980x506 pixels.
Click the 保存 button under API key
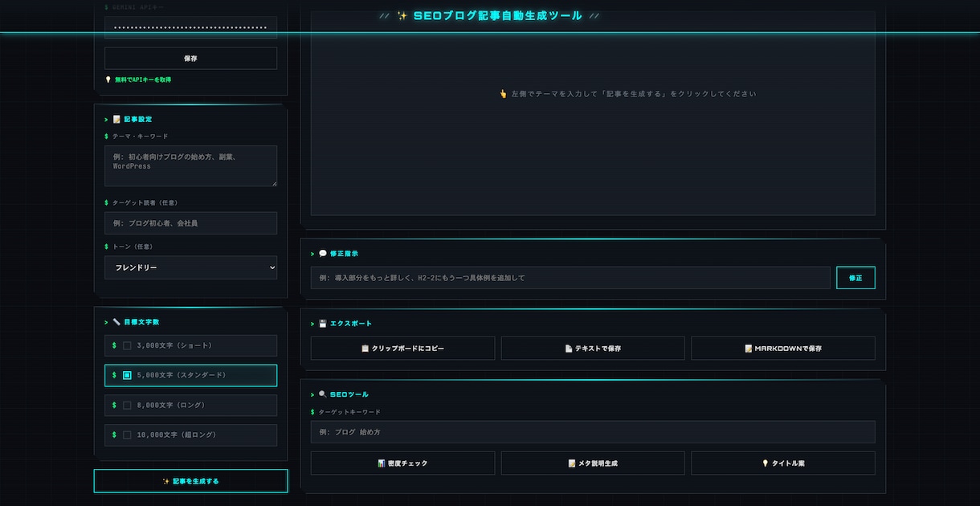[x=190, y=59]
